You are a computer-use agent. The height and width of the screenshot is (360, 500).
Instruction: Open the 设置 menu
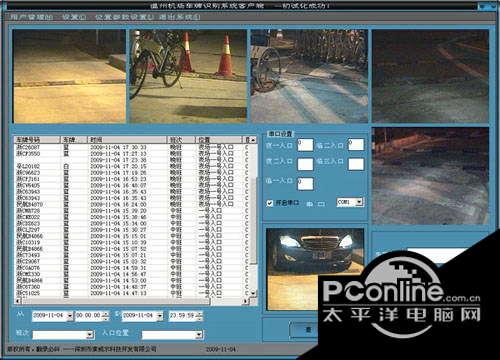(74, 16)
